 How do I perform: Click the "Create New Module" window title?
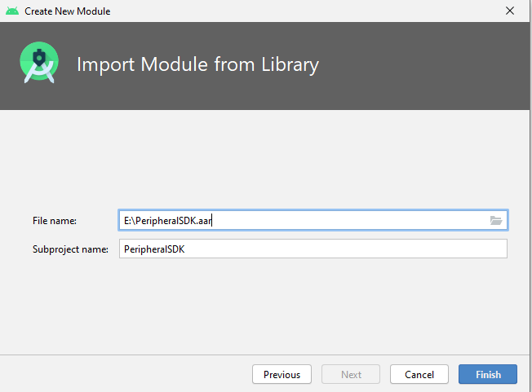67,11
